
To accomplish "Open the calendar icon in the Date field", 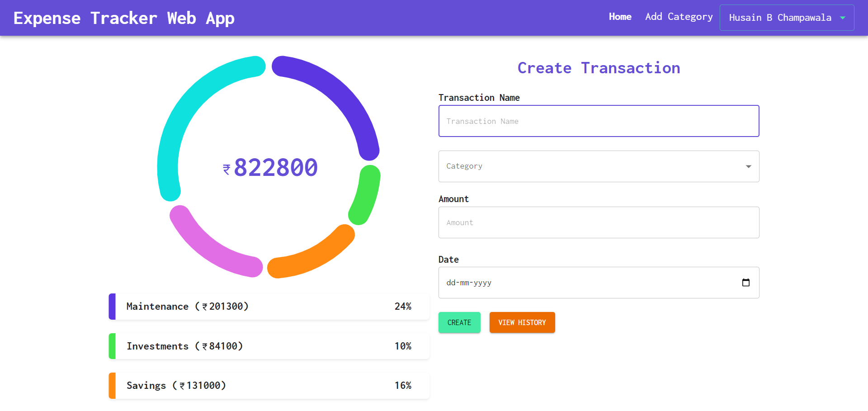I will (x=745, y=282).
